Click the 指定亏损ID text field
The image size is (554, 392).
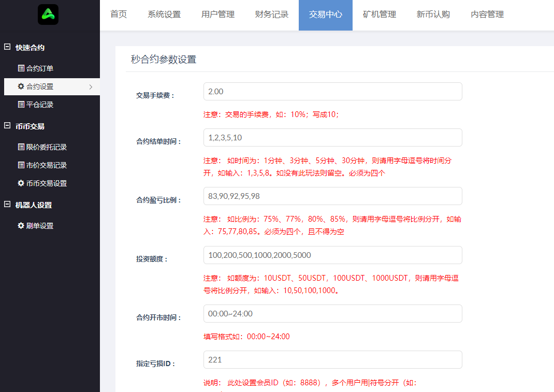coord(332,360)
